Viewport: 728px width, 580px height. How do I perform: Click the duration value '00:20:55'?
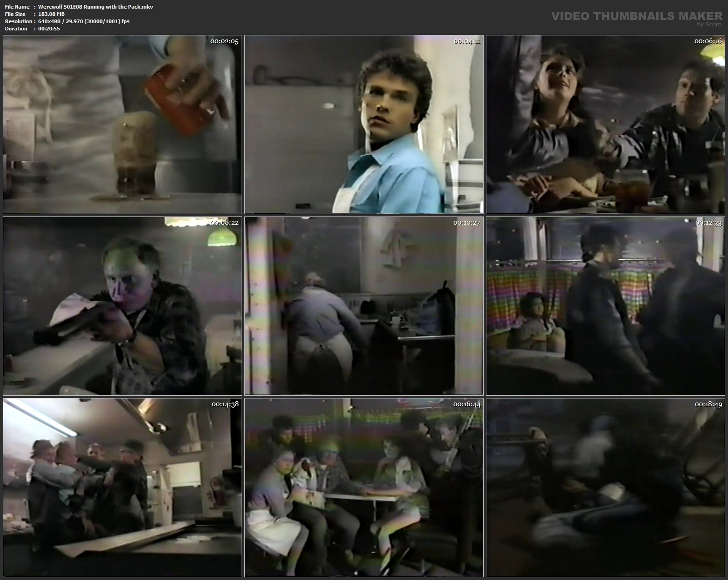pos(49,29)
